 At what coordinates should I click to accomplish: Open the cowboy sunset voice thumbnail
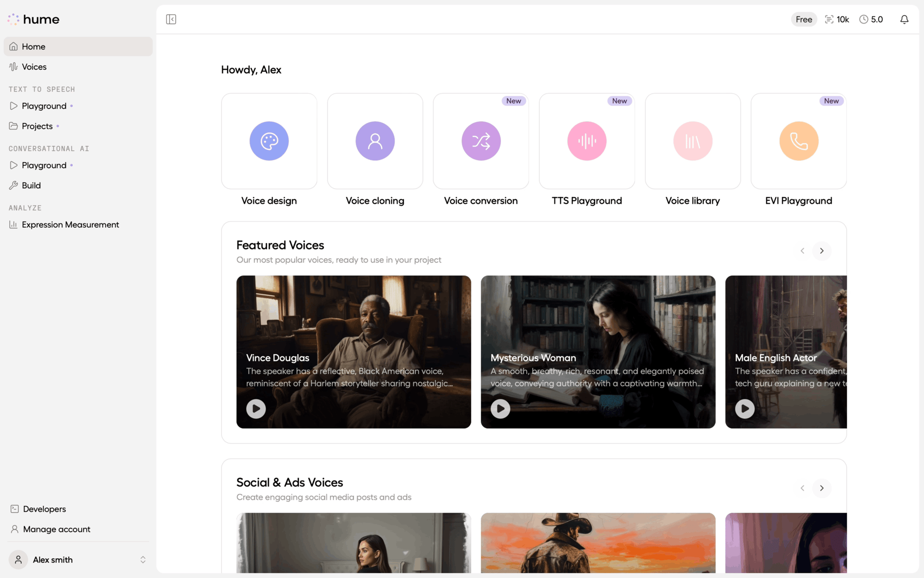point(598,543)
